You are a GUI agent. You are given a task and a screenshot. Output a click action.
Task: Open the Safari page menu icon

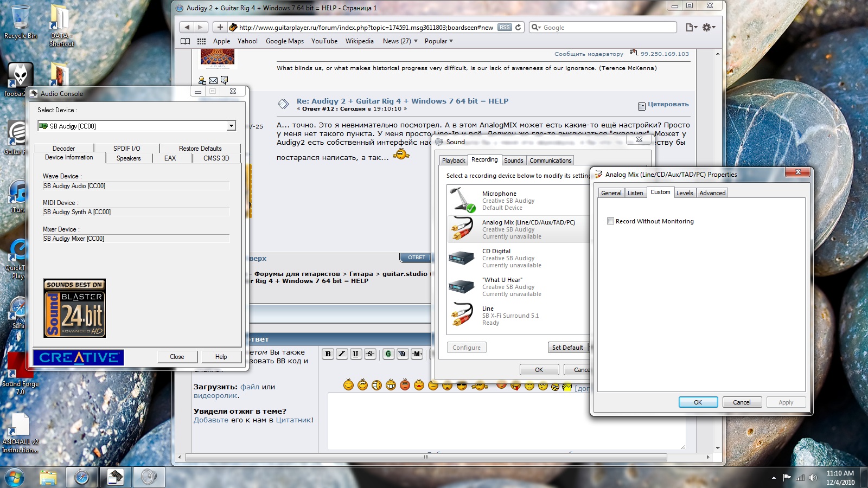pyautogui.click(x=691, y=27)
